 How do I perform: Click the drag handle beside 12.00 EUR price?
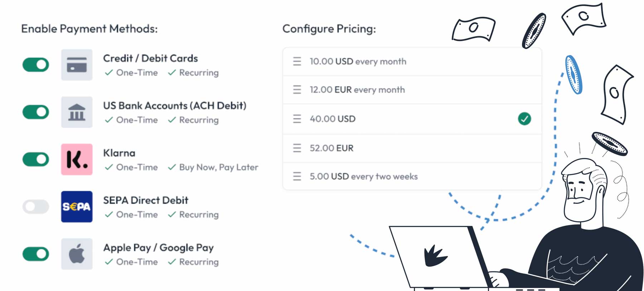point(297,90)
